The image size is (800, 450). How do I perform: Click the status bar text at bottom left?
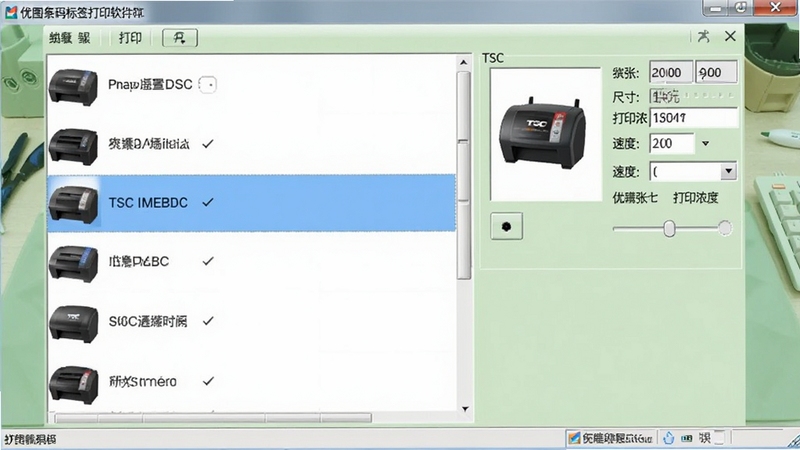tap(30, 439)
